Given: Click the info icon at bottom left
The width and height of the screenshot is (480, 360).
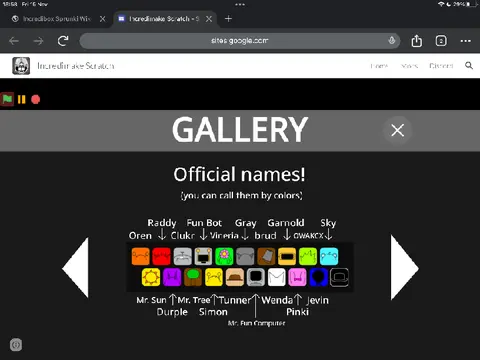Looking at the screenshot, I should [x=16, y=345].
